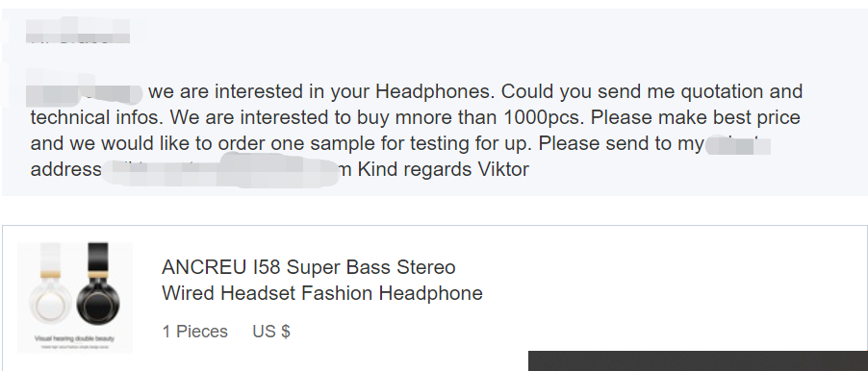Click the 1 Pieces quantity label
Viewport: 868px width, 371px height.
coord(194,332)
